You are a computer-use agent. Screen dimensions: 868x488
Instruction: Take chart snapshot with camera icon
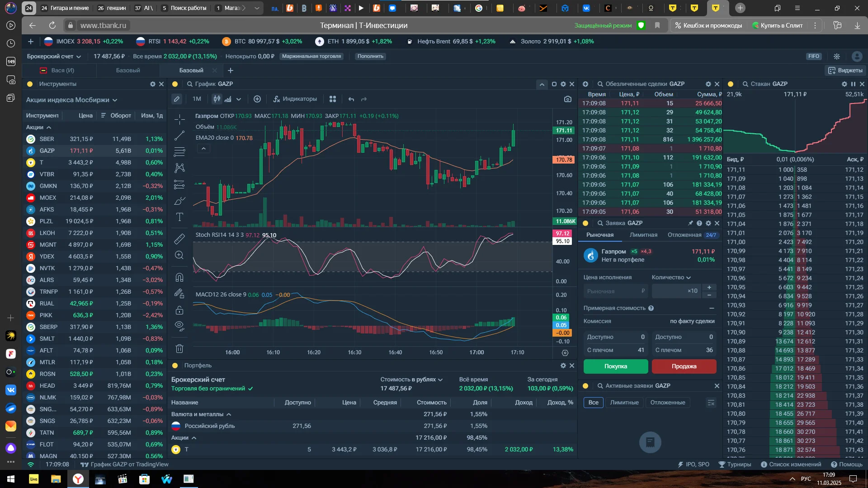coord(568,99)
